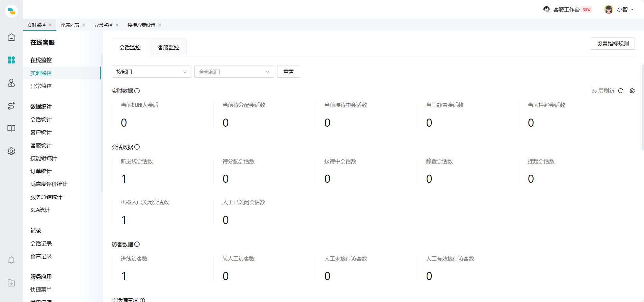Open the 全部部门 dropdown
Image resolution: width=644 pixels, height=302 pixels.
tap(234, 72)
